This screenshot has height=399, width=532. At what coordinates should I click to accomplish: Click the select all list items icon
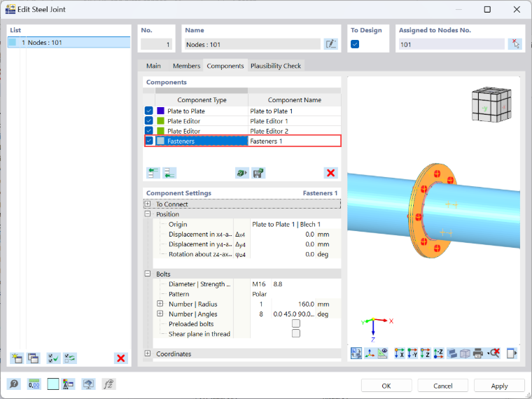(x=53, y=358)
